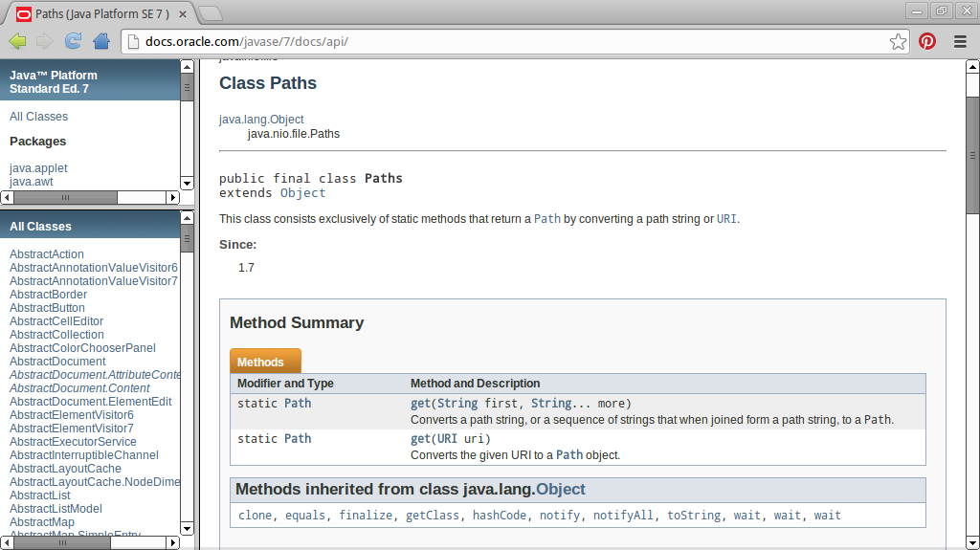
Task: Click main page scroll-up arrow
Action: 972,66
